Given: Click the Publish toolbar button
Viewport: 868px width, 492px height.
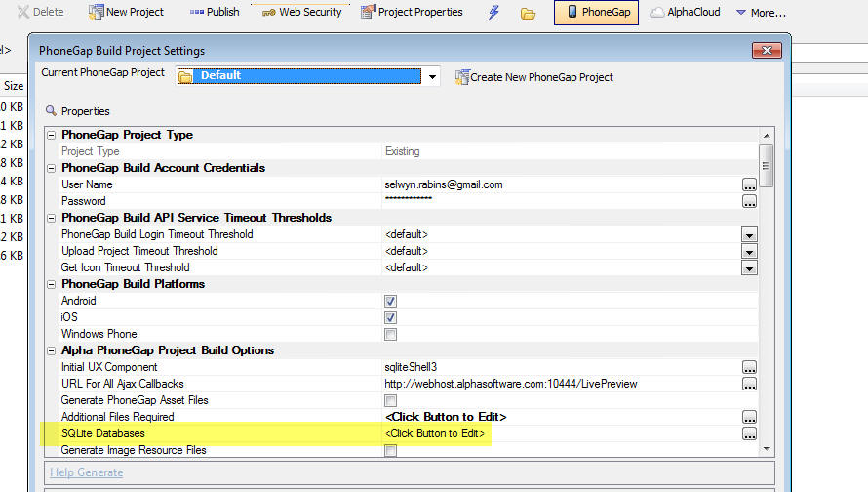Looking at the screenshot, I should (215, 12).
